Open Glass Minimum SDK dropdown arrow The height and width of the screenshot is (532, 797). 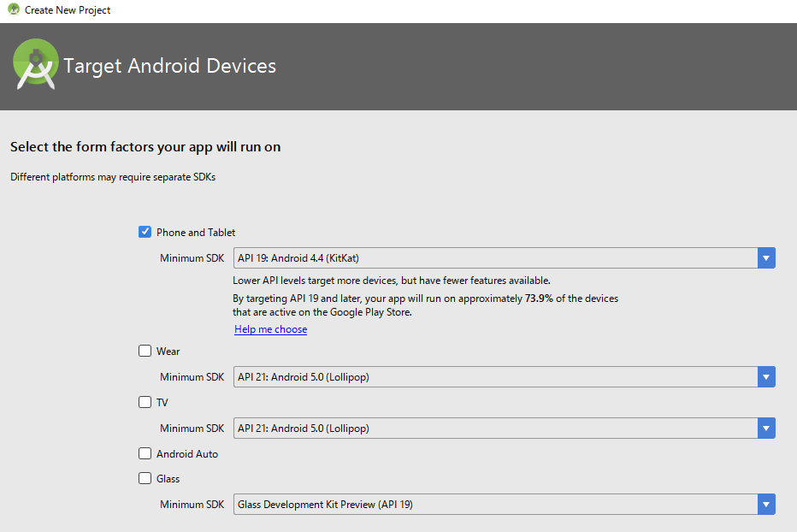[x=766, y=504]
